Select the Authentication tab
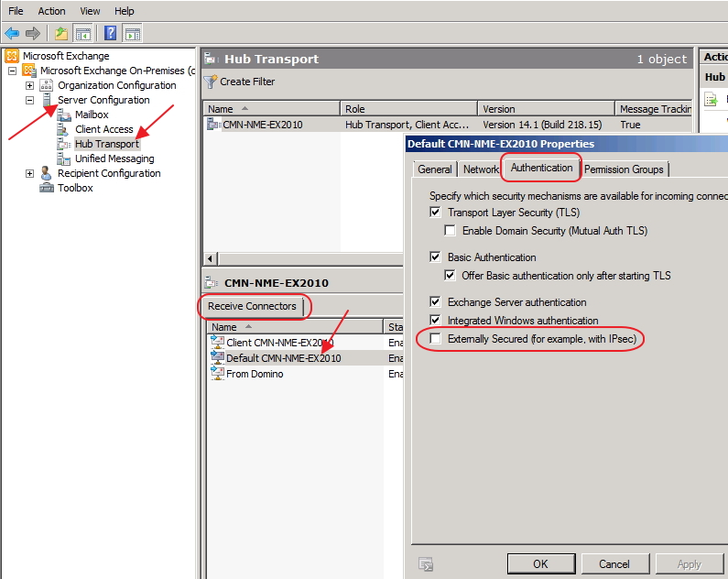Viewport: 728px width, 579px height. click(x=541, y=168)
